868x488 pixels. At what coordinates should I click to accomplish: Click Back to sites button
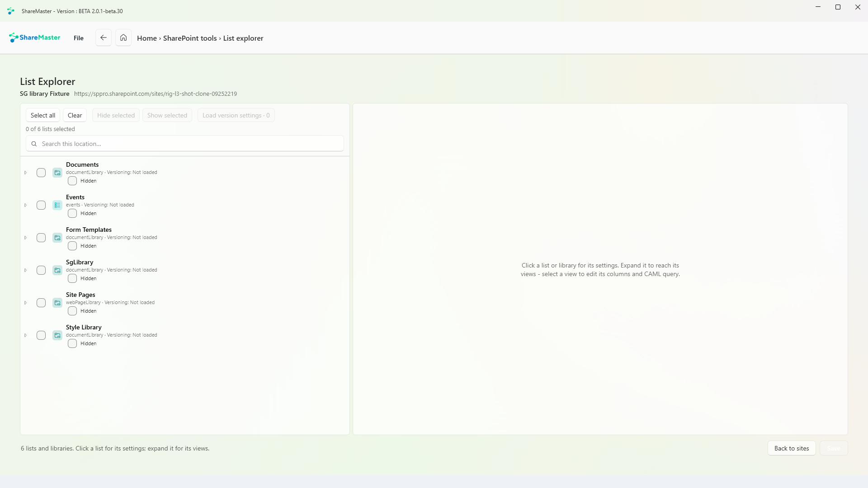click(x=792, y=448)
